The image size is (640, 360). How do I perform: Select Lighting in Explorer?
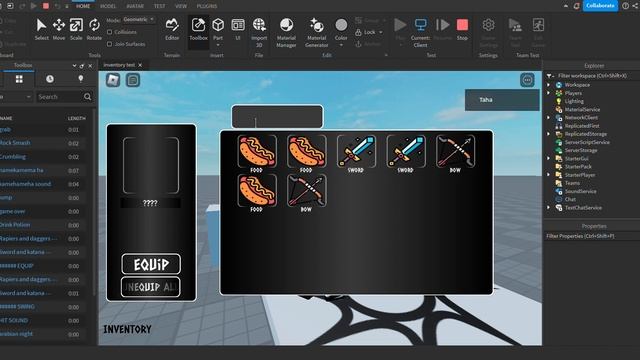click(574, 101)
